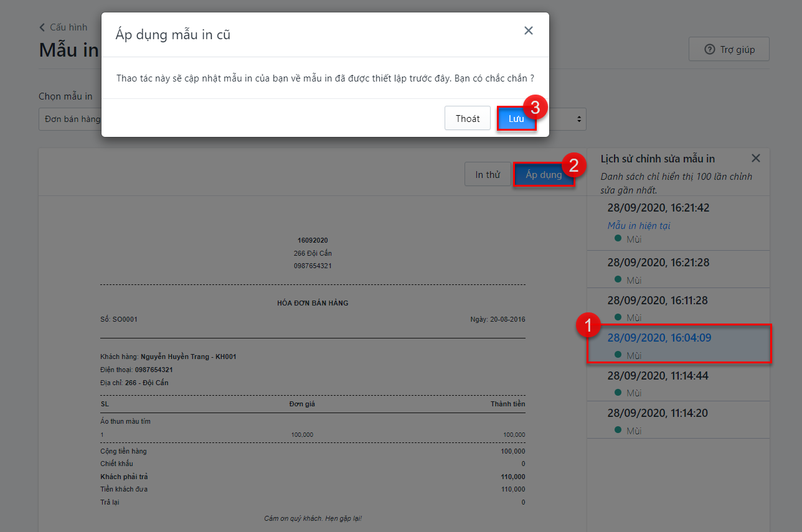Click the back chevron beside Cấu hình
Viewport: 802px width, 532px height.
click(42, 27)
